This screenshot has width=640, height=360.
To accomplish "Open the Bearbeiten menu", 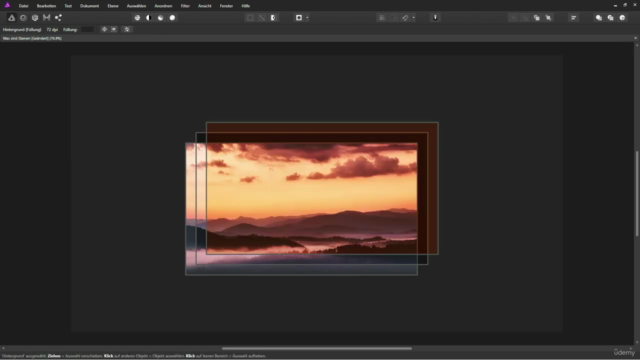I will point(46,6).
